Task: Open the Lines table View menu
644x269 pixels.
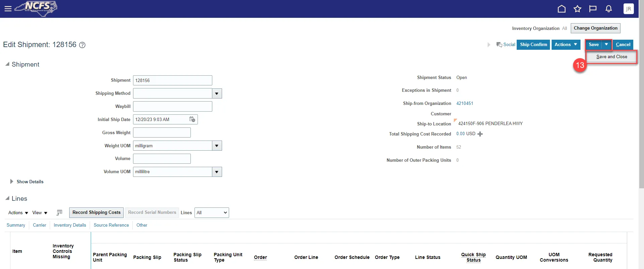Action: point(40,213)
